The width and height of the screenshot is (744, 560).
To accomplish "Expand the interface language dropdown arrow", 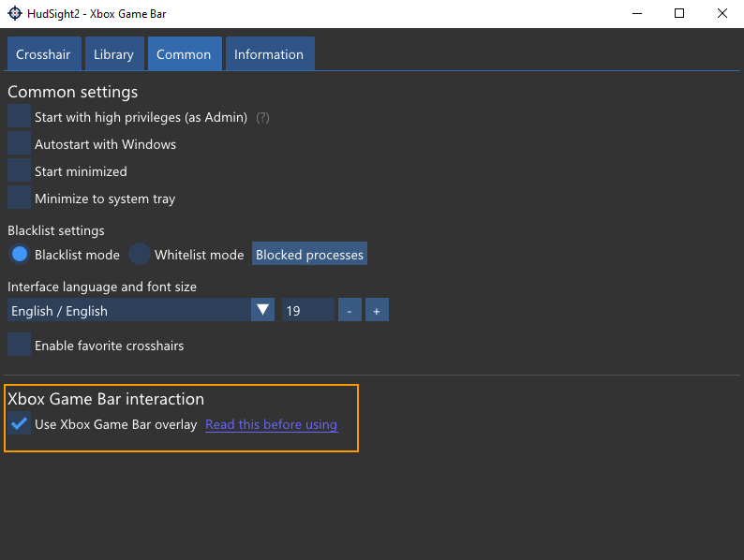I will (263, 310).
